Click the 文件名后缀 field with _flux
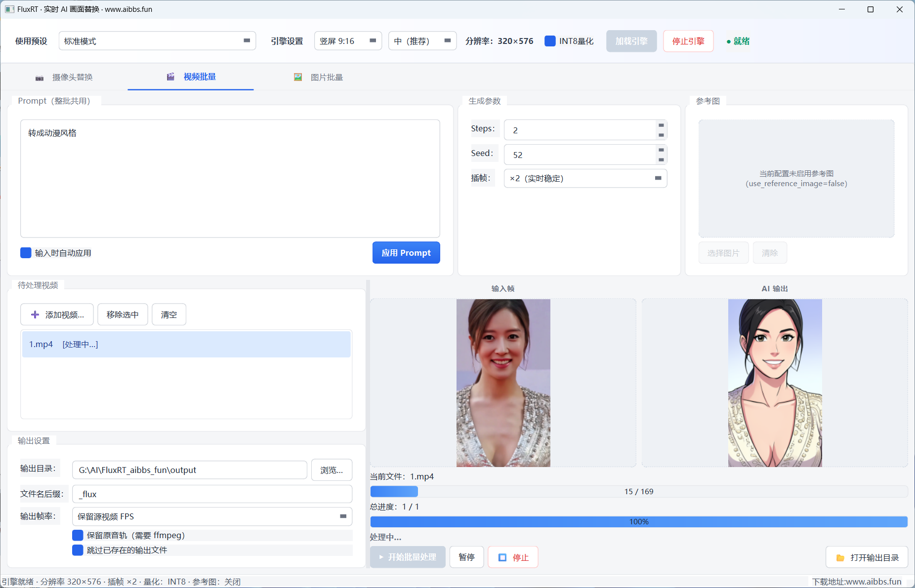 pyautogui.click(x=212, y=494)
